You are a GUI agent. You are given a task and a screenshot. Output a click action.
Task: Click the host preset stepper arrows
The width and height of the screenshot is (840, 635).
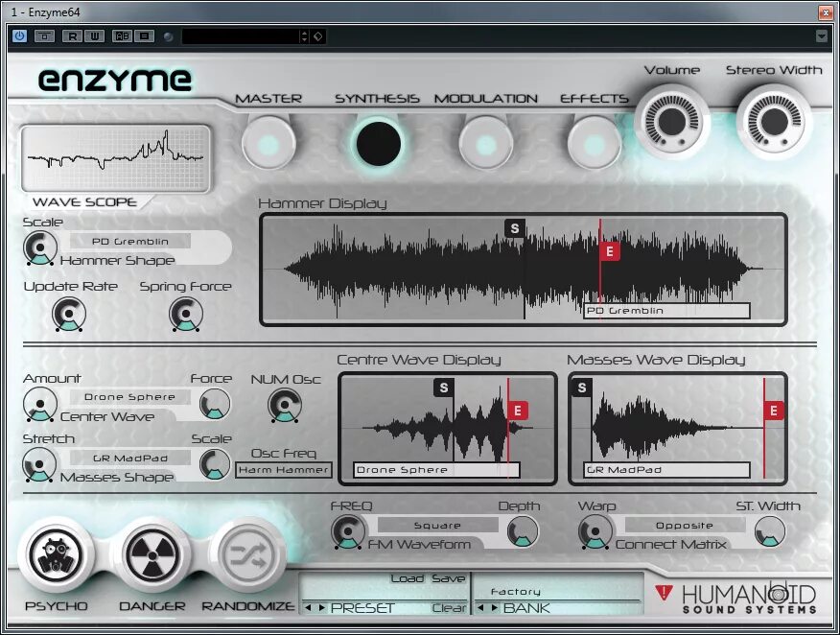click(304, 35)
